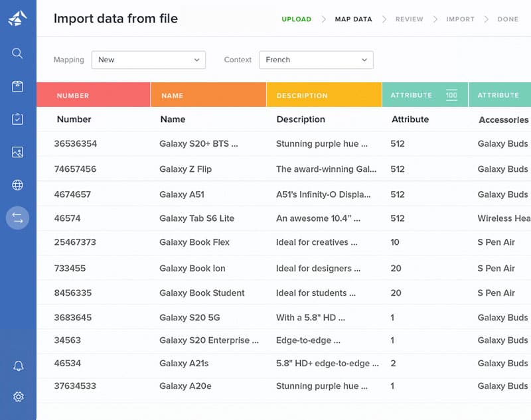The image size is (531, 420).
Task: Select the yellow DESCRIPTION column header
Action: point(324,95)
